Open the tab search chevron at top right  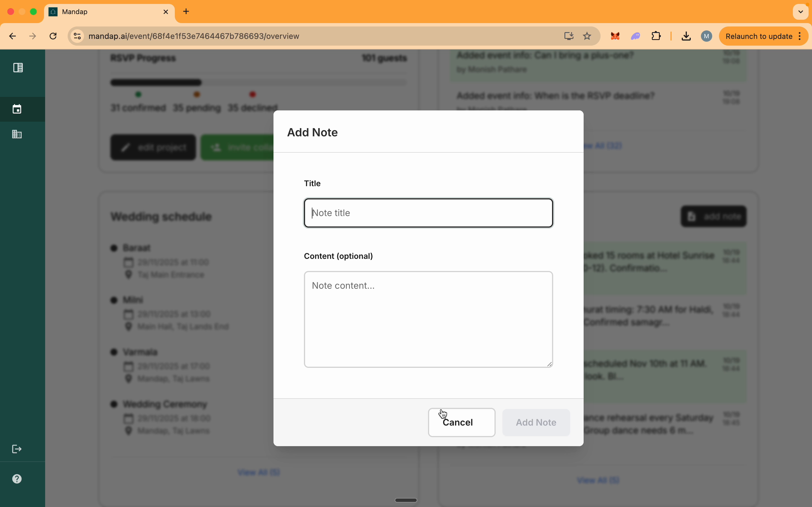pyautogui.click(x=801, y=11)
